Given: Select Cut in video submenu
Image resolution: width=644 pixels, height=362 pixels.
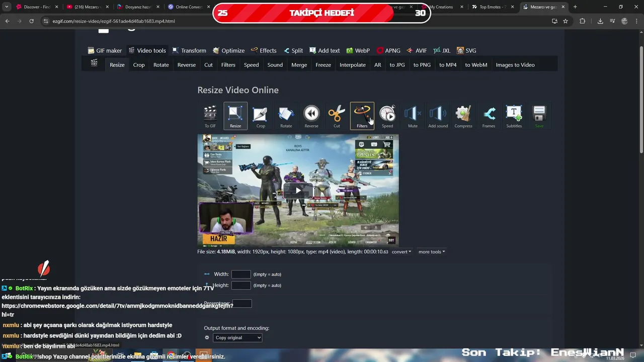Looking at the screenshot, I should click(x=208, y=65).
